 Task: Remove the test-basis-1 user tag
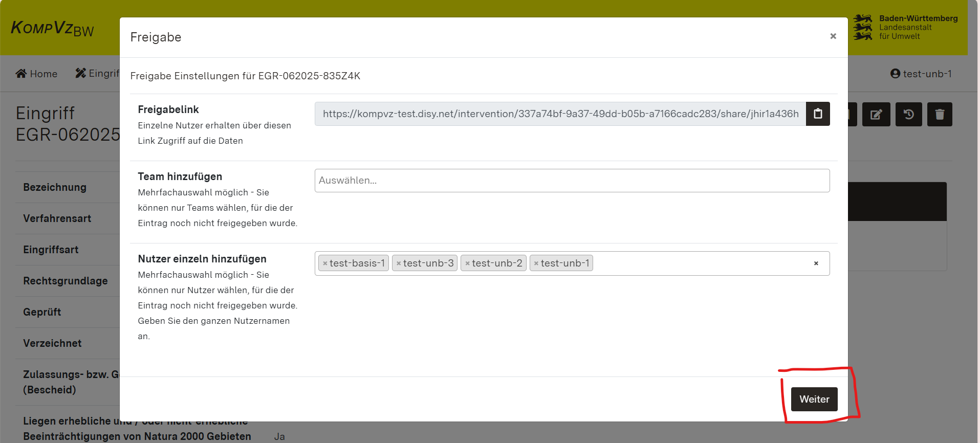[325, 263]
